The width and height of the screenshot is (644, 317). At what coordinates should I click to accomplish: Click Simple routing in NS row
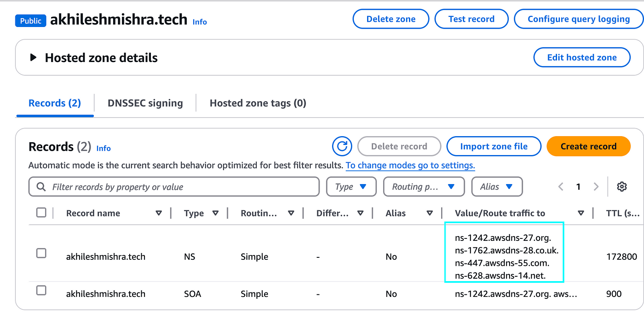(254, 257)
